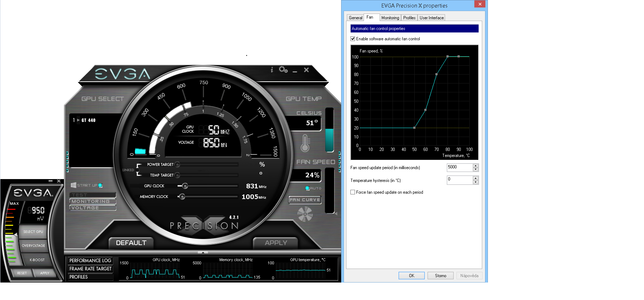
Task: Toggle the Linked bracket for power and temp targets
Action: (138, 170)
